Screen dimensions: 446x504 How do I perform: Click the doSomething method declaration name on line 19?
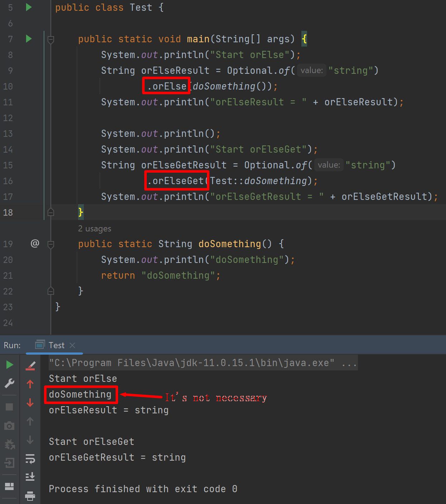click(230, 244)
